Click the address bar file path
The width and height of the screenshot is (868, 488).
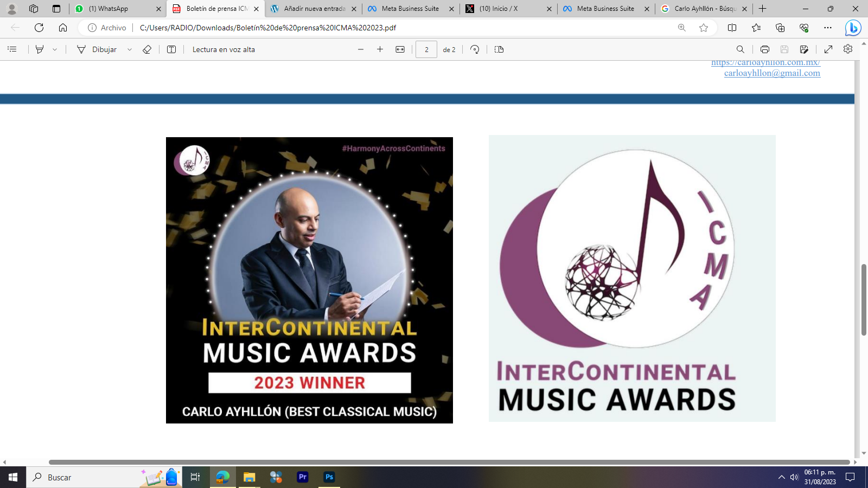point(268,28)
